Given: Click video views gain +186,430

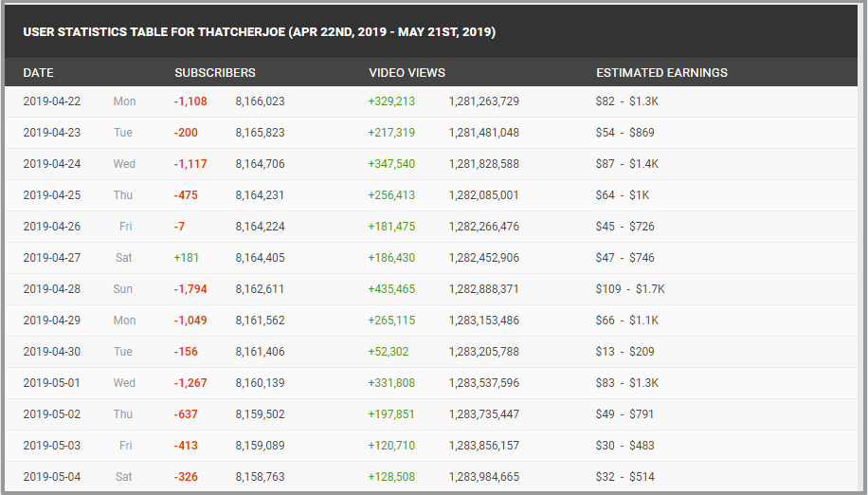Looking at the screenshot, I should [391, 258].
